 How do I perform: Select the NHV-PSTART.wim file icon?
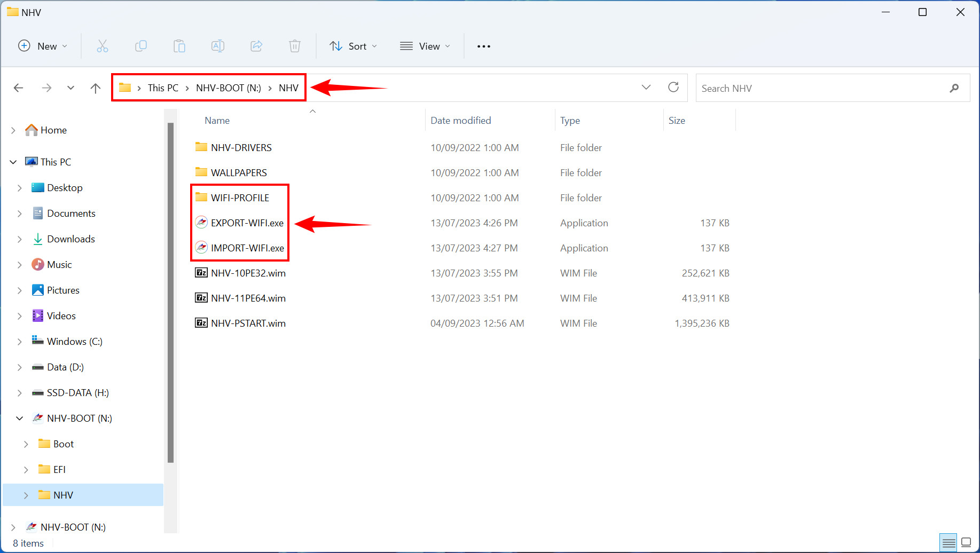[201, 323]
